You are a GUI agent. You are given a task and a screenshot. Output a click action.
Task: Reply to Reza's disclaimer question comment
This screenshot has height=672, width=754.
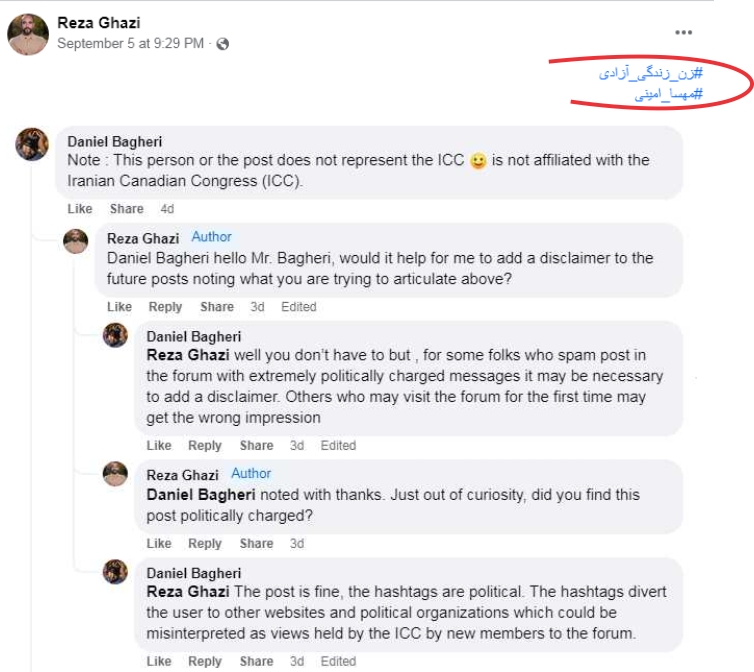(166, 307)
